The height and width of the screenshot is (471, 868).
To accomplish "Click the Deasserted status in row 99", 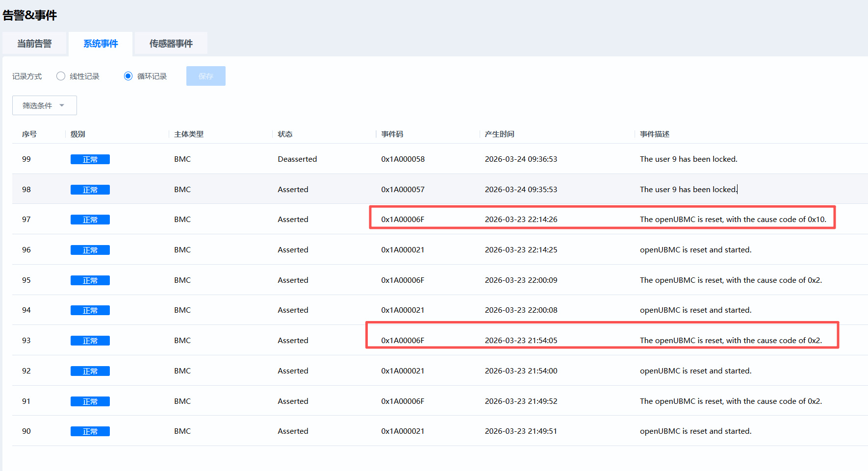I will tap(297, 159).
